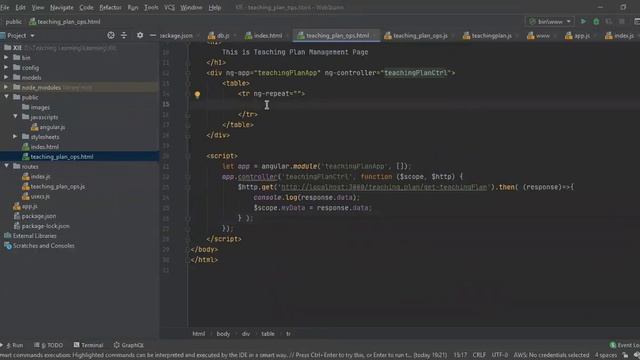Screen dimensions: 640x360
Task: Open the Refactor menu
Action: (x=110, y=7)
